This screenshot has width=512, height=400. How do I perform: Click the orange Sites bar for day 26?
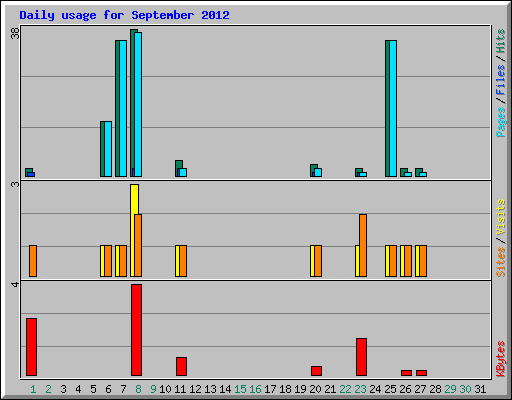[408, 261]
